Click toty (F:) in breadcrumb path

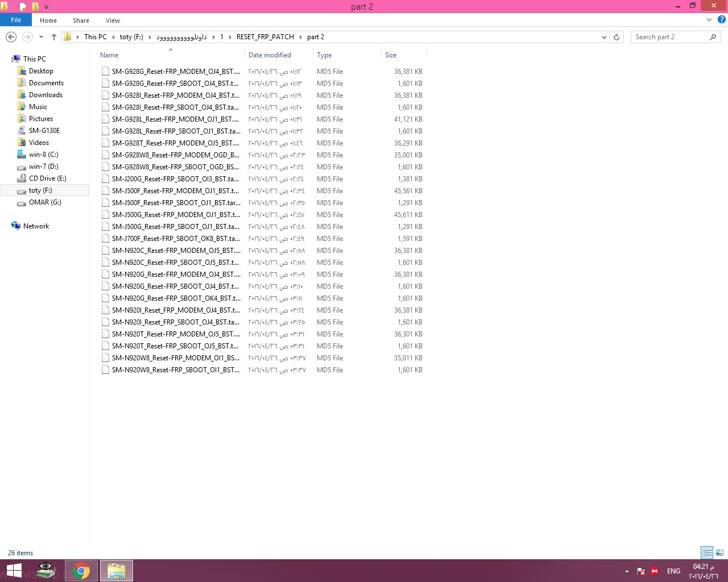[x=131, y=37]
